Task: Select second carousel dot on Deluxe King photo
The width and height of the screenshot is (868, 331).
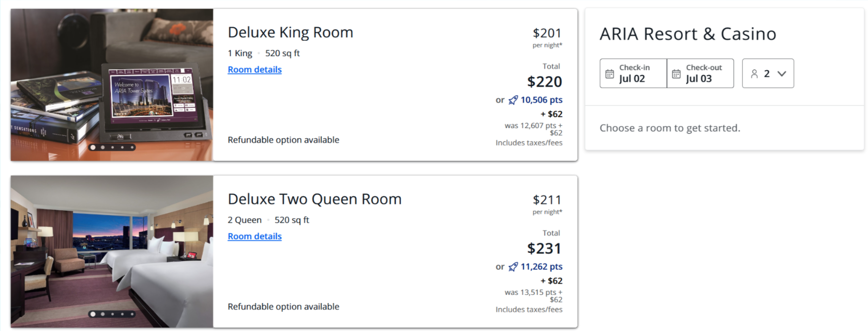Action: [103, 147]
